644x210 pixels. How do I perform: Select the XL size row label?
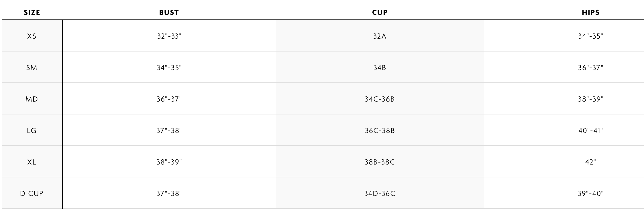pyautogui.click(x=32, y=162)
